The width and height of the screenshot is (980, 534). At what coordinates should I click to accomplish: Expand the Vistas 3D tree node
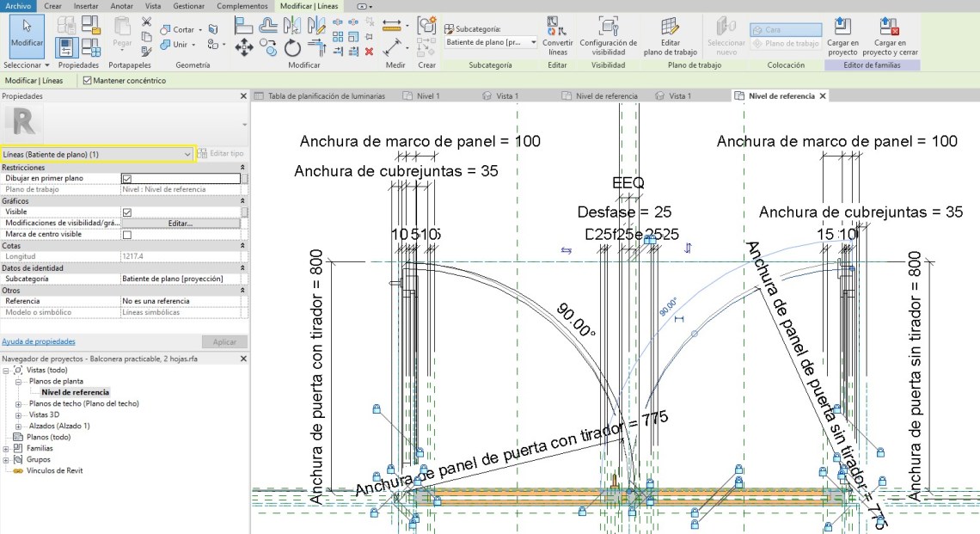tap(19, 414)
